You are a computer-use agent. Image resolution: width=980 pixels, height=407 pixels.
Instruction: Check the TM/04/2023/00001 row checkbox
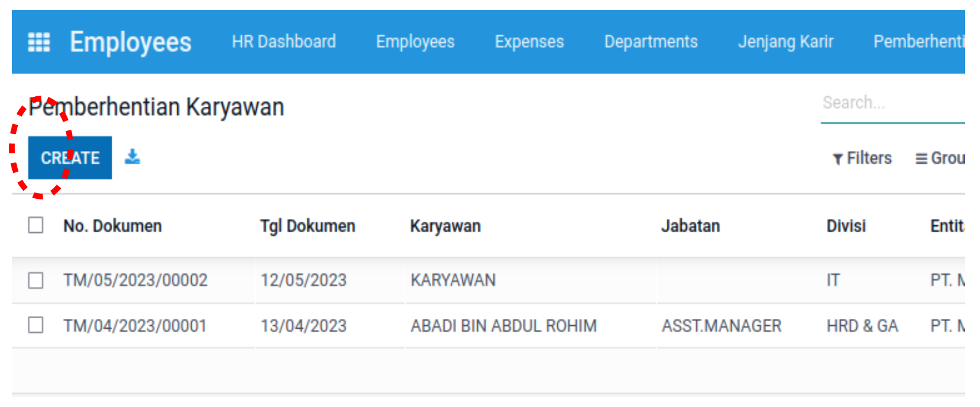pos(36,325)
